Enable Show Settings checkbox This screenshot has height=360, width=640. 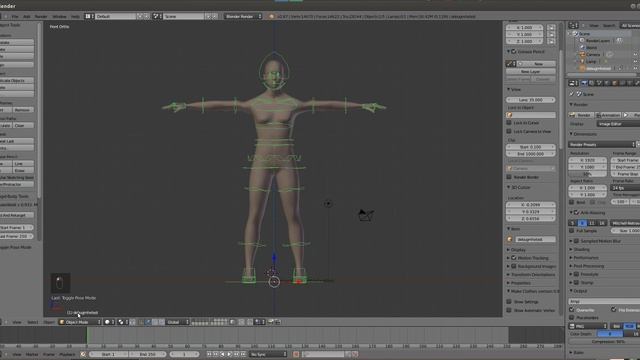[509, 302]
